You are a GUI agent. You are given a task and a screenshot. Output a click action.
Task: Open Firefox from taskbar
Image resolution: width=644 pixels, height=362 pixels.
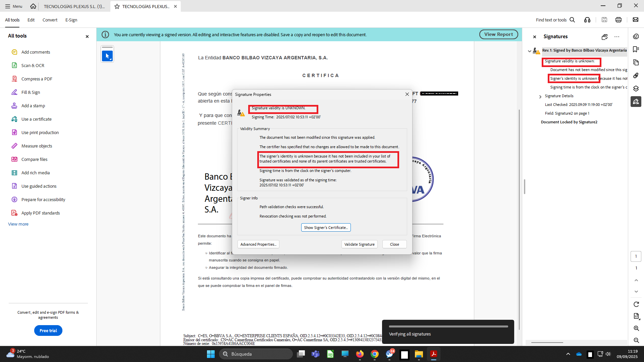pyautogui.click(x=360, y=354)
